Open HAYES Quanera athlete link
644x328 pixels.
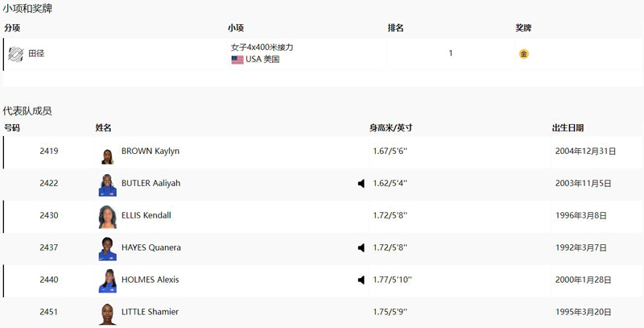point(151,247)
